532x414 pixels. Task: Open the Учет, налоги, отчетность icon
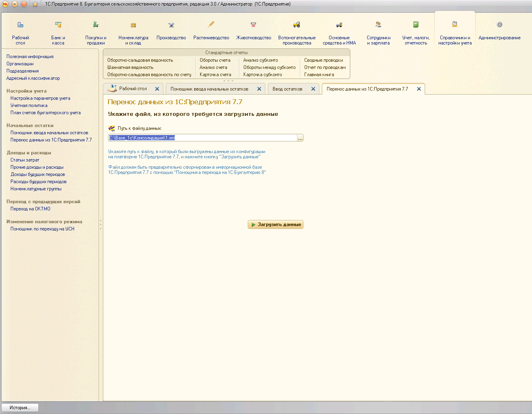click(416, 25)
